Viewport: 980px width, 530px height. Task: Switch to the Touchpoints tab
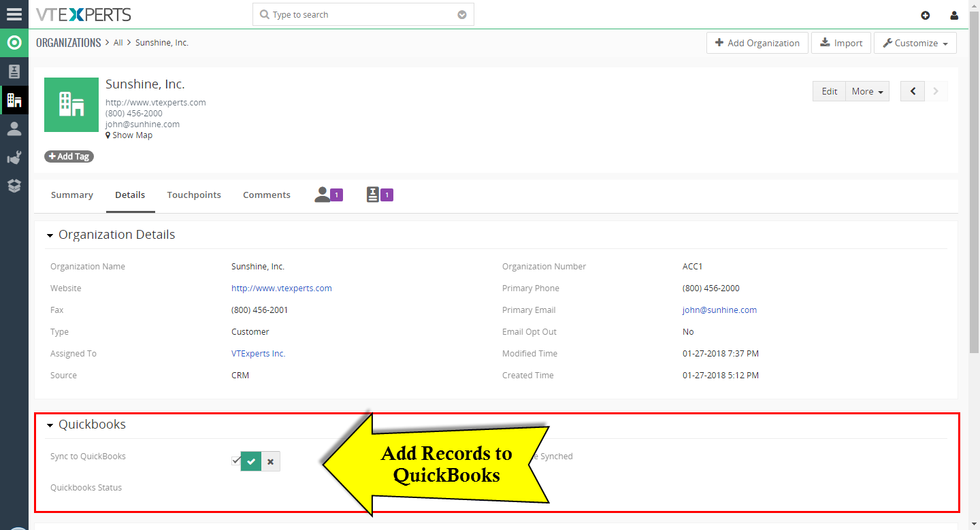pos(194,195)
